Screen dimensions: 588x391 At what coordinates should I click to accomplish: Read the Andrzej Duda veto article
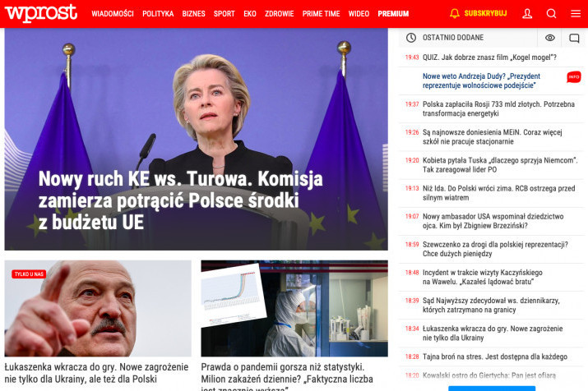click(x=481, y=80)
